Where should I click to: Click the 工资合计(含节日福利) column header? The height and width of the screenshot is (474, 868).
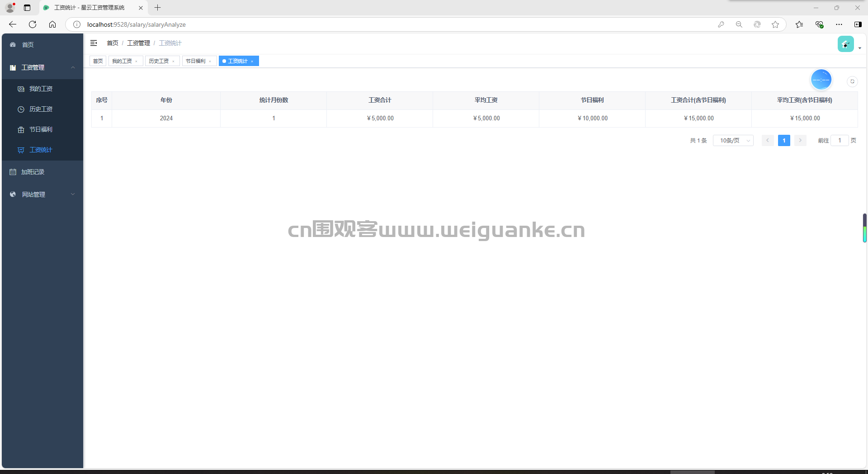pos(698,100)
